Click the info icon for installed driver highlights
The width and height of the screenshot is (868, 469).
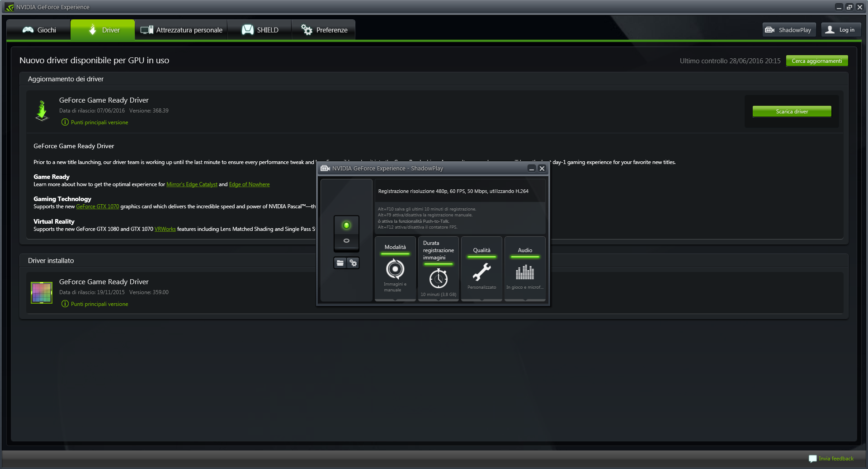coord(65,304)
